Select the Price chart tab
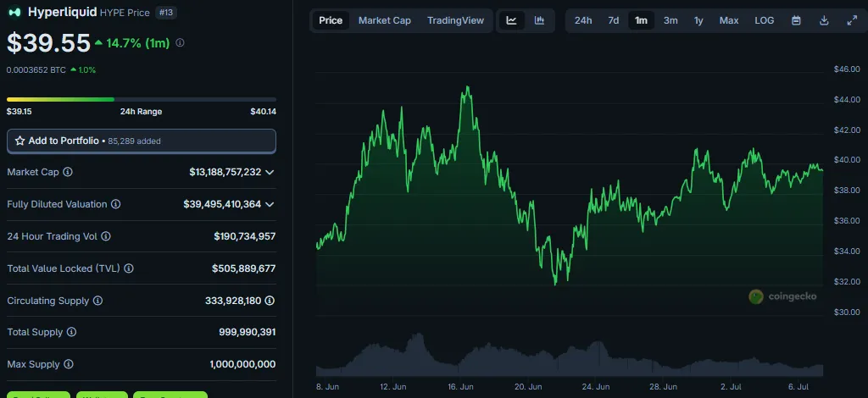868x398 pixels. pos(331,20)
